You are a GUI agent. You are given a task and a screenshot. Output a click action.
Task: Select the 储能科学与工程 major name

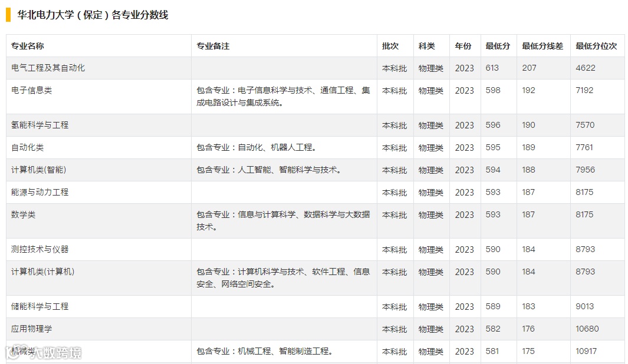tap(40, 307)
